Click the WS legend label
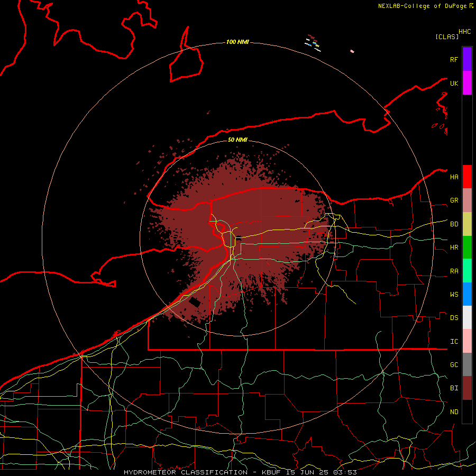 (454, 295)
